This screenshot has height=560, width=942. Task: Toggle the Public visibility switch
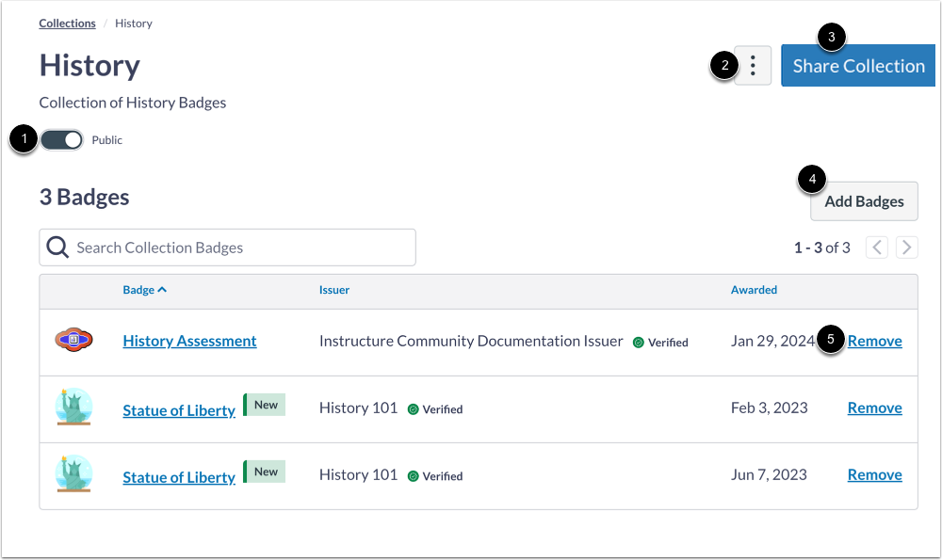click(61, 139)
